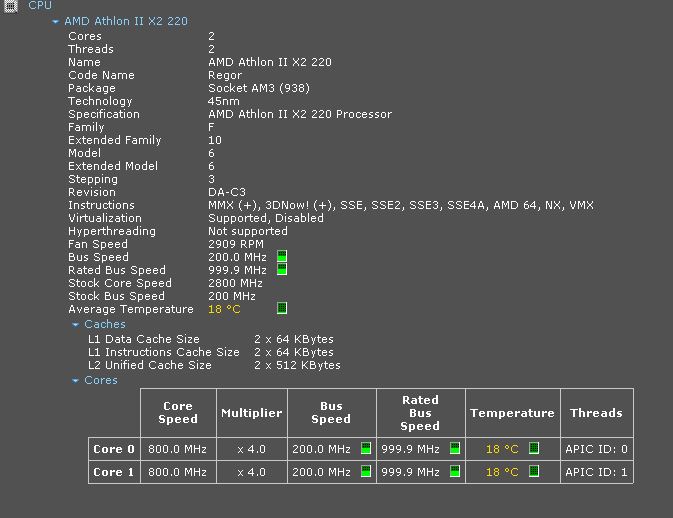Click Core 0 temperature graph icon

[534, 448]
